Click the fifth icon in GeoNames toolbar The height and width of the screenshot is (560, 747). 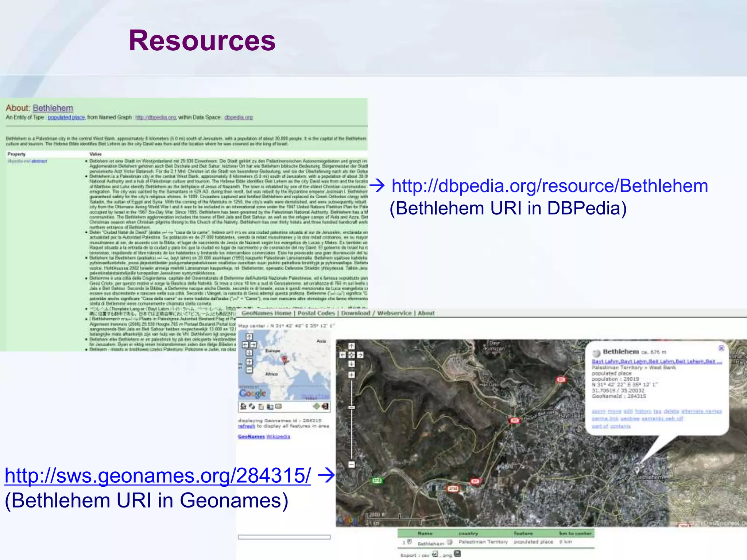tap(278, 406)
